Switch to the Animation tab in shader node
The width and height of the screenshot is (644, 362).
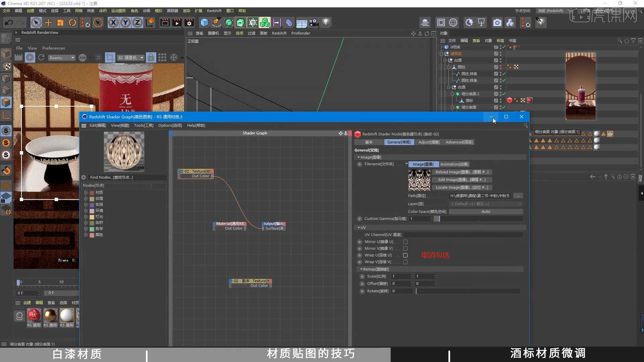pyautogui.click(x=454, y=164)
